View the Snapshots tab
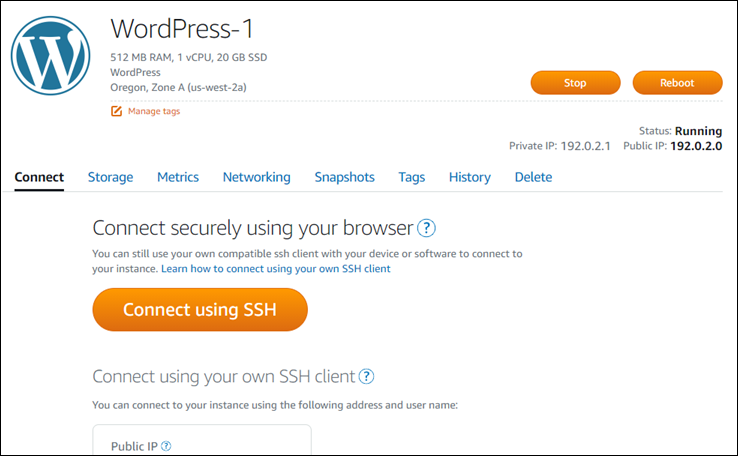Screen dimensions: 738x456 coord(345,177)
